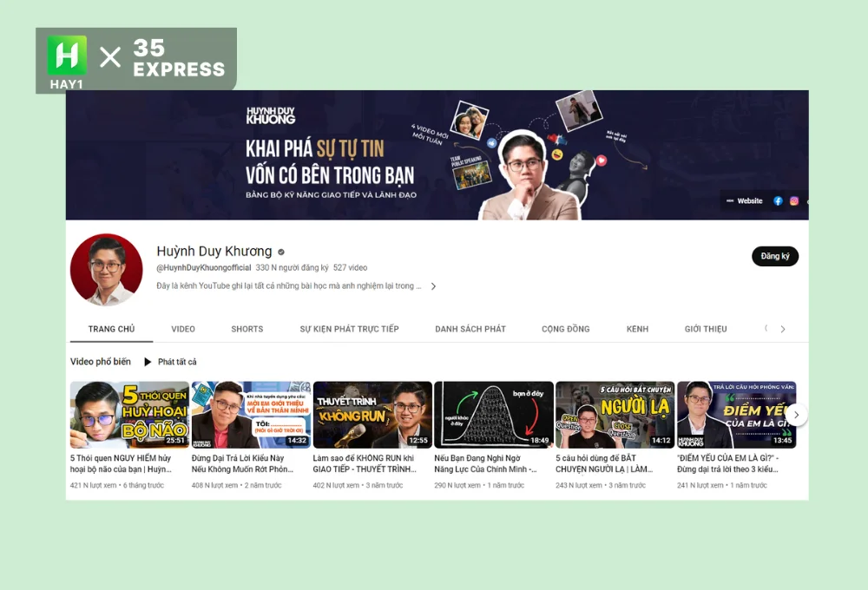Click '408 N lượt xem • 2 năm trước'
This screenshot has height=590, width=868.
[x=236, y=485]
